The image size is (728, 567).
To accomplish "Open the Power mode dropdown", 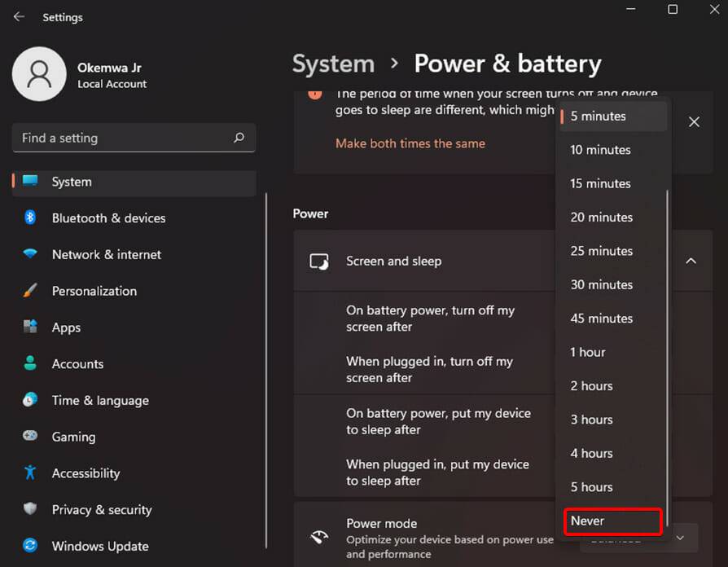I will [x=679, y=537].
